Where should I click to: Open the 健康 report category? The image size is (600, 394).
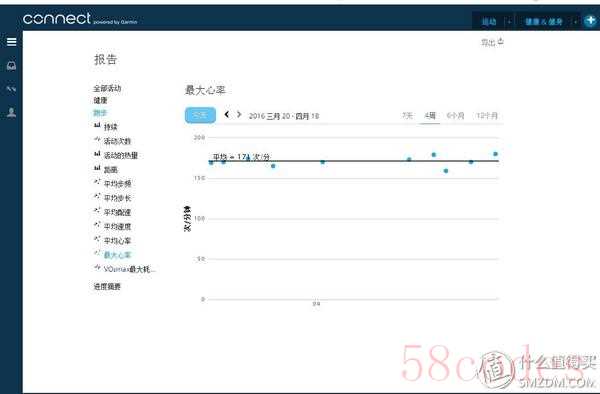(100, 100)
